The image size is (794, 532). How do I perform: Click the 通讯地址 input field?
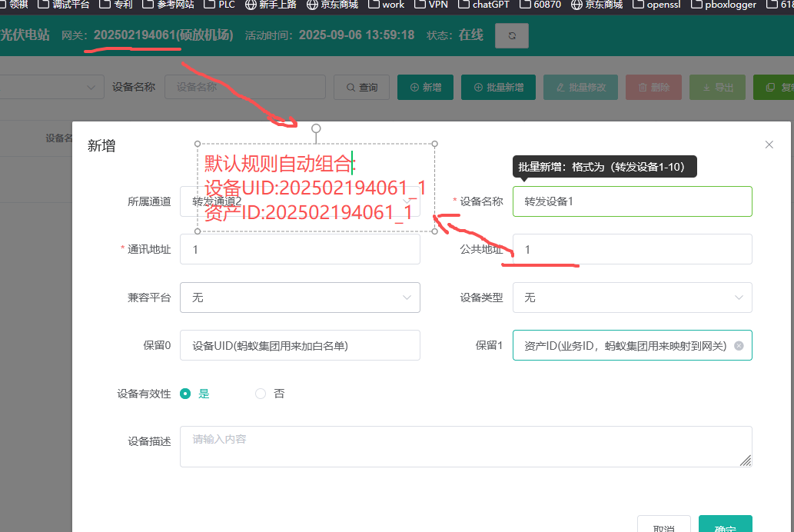[x=300, y=249]
